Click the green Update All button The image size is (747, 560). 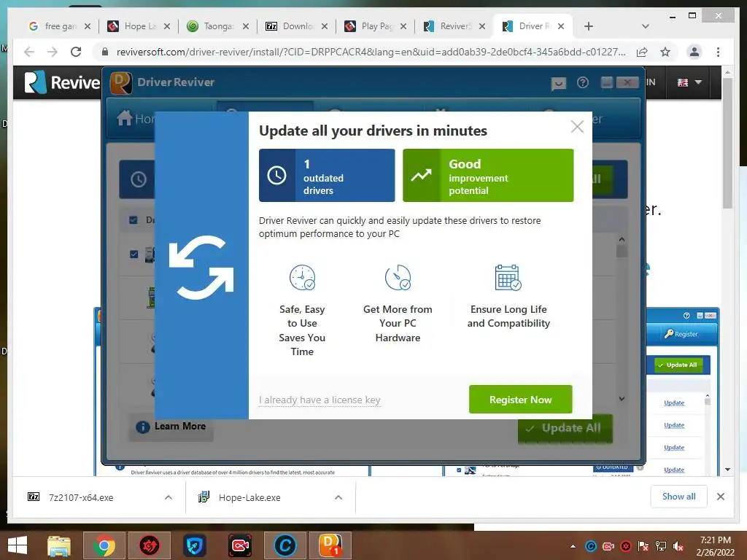pyautogui.click(x=565, y=429)
